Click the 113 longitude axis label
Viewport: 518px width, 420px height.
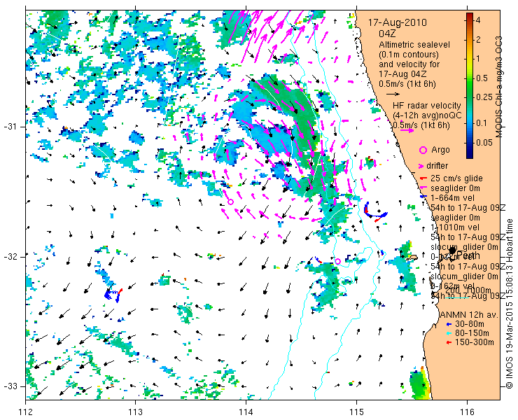pyautogui.click(x=135, y=412)
